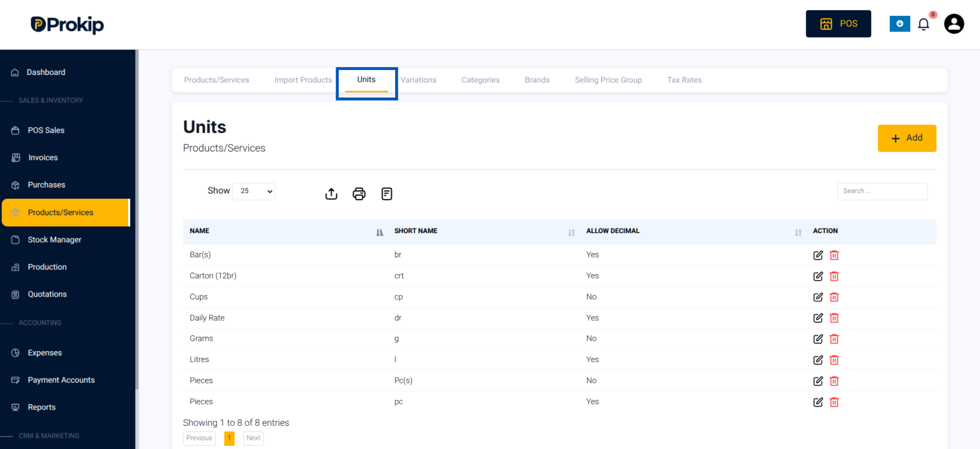Delete the Carton (12br) unit
The image size is (980, 449).
coord(834,276)
